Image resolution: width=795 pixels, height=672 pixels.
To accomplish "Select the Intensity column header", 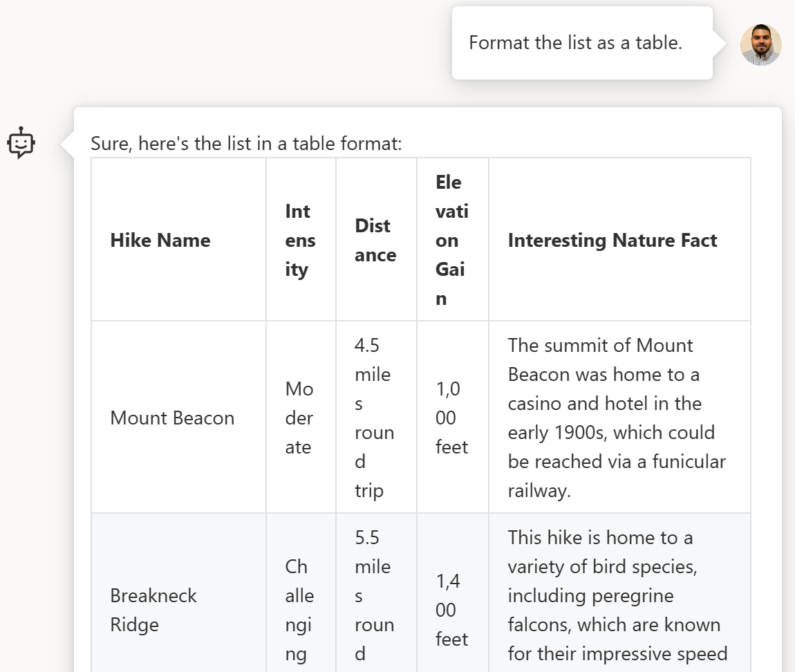I will pyautogui.click(x=300, y=241).
